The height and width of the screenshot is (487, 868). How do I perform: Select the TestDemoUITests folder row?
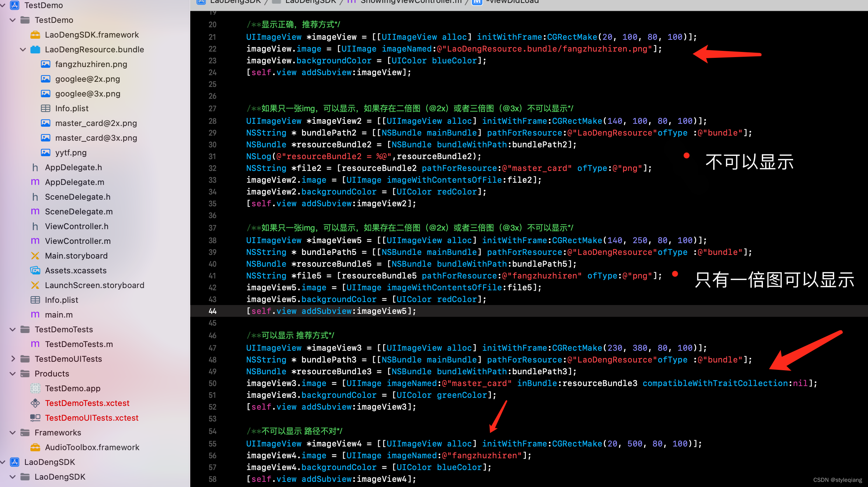(x=95, y=359)
